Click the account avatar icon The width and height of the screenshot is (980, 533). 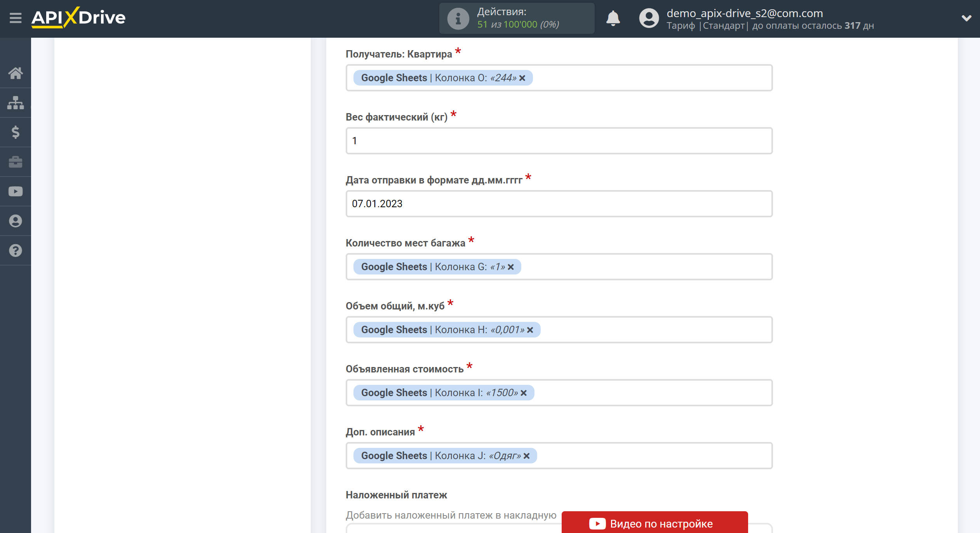click(x=649, y=18)
